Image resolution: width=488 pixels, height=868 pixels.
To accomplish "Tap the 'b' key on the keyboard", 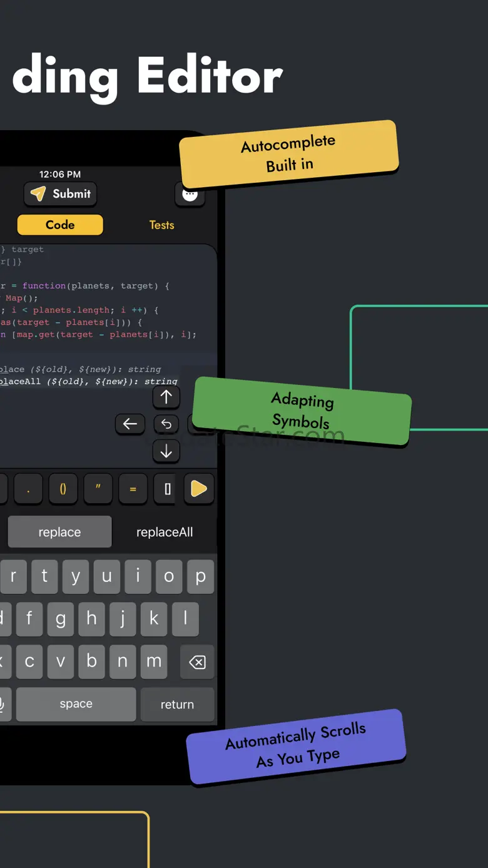I will click(x=91, y=661).
